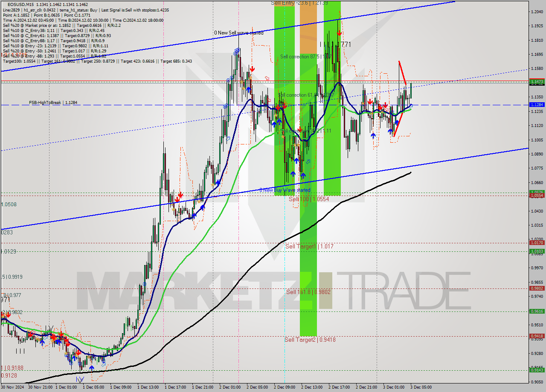Click the '0 New Sell wave started' label
Image resolution: width=546 pixels, height=392 pixels.
pyautogui.click(x=238, y=33)
